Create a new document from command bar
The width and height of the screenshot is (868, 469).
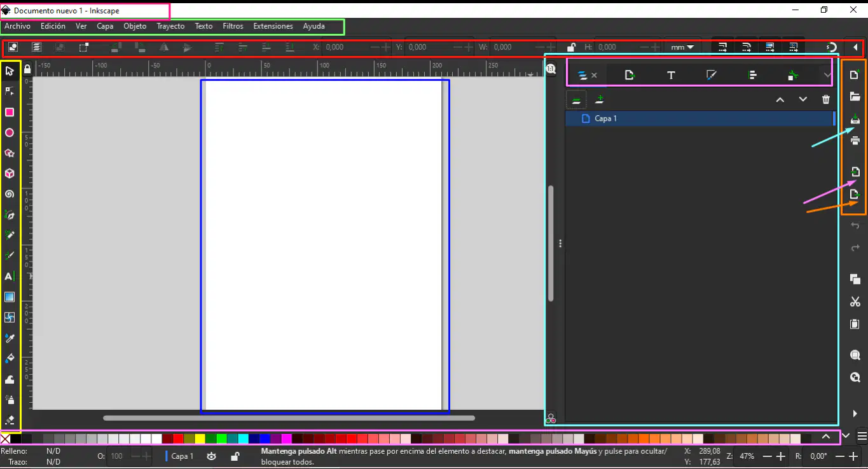[x=855, y=74]
